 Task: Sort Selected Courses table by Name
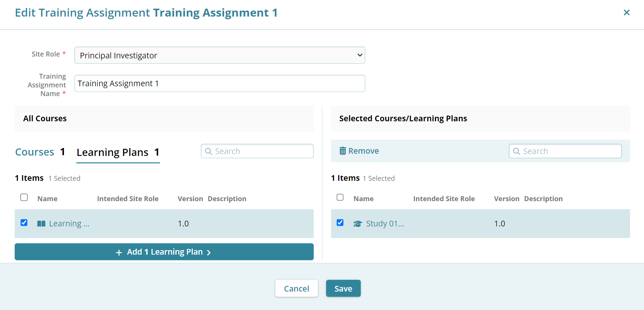pos(363,199)
